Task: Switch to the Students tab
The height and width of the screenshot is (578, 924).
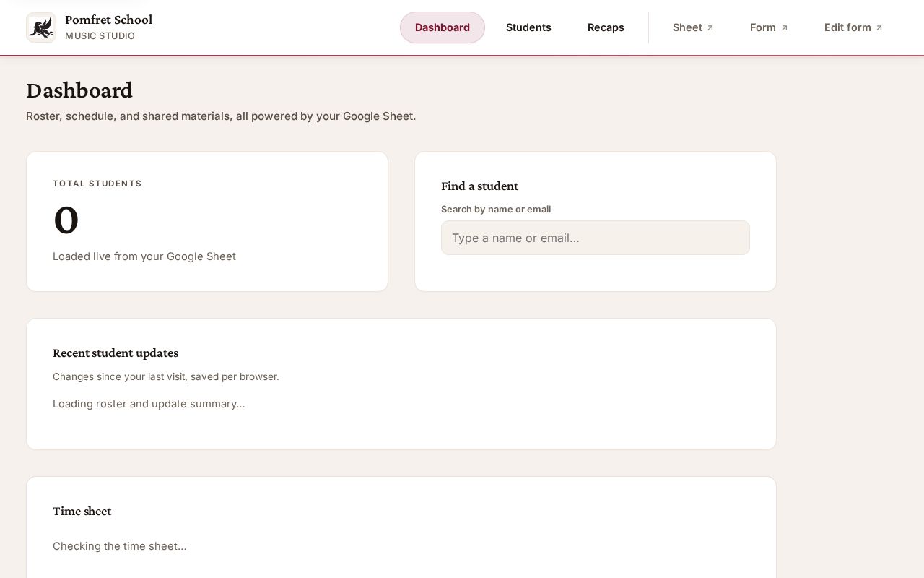Action: [528, 27]
